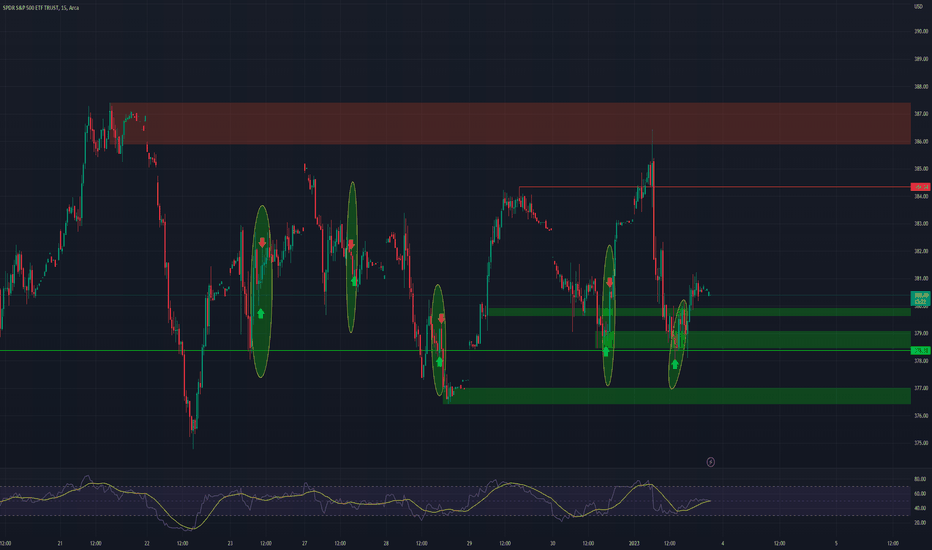This screenshot has height=550, width=932.
Task: Click the 383.00 price axis label
Action: (921, 224)
